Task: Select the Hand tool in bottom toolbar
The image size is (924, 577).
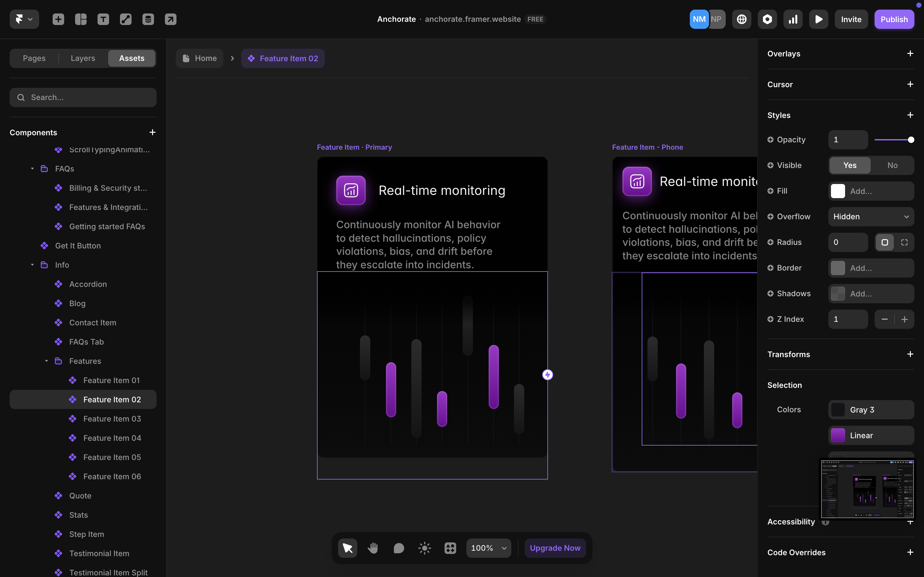Action: pos(373,548)
